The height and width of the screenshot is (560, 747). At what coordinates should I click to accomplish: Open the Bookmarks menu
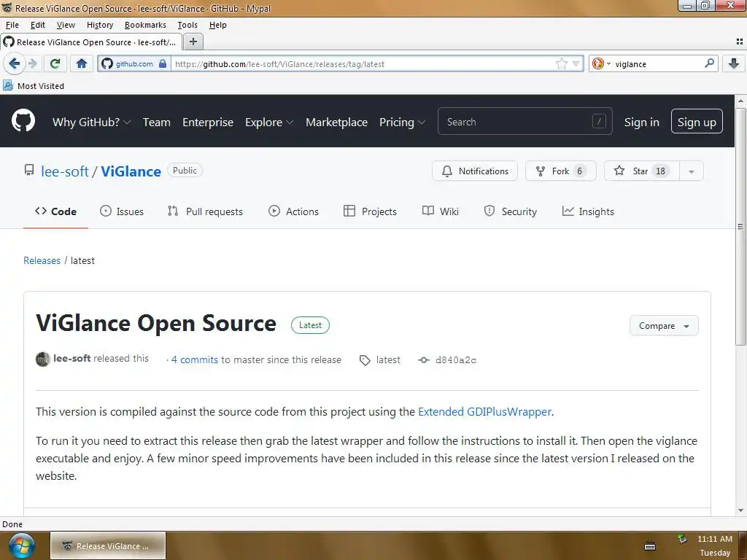pyautogui.click(x=145, y=25)
